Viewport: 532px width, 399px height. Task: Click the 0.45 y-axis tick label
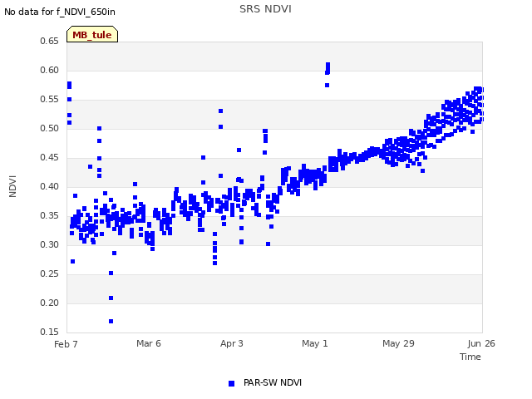(49, 157)
